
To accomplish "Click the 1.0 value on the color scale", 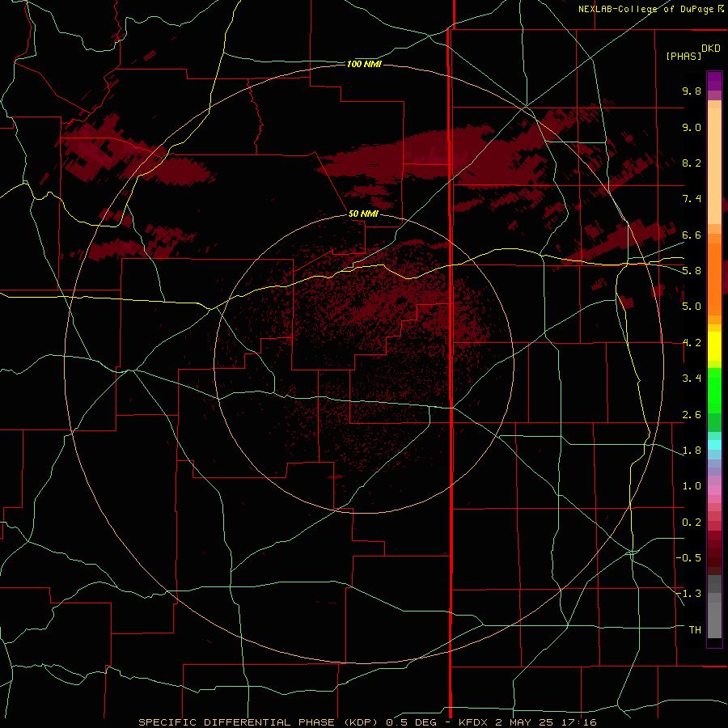I will (x=692, y=486).
